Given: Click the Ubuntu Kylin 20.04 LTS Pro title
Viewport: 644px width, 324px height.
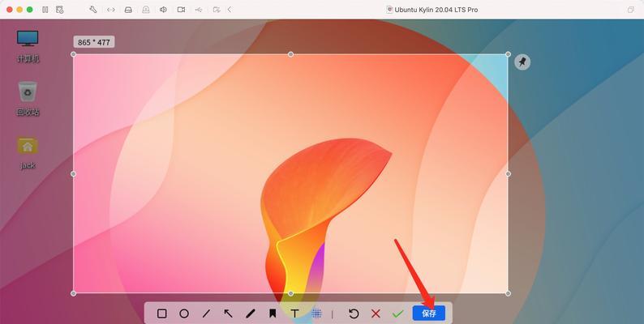Looking at the screenshot, I should tap(436, 10).
